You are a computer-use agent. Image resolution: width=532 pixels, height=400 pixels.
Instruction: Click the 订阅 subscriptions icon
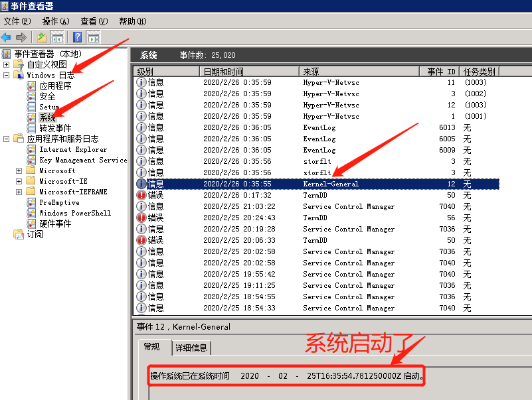19,234
